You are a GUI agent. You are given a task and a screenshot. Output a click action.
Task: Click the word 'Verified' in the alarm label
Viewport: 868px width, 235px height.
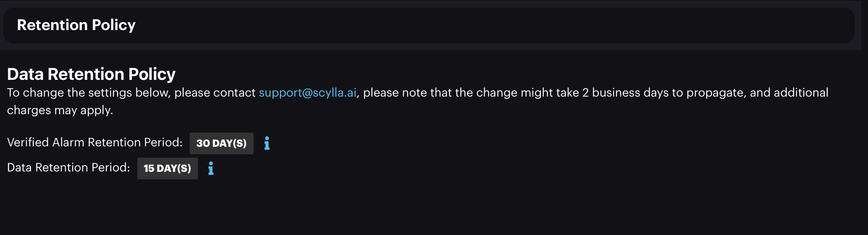tap(28, 143)
